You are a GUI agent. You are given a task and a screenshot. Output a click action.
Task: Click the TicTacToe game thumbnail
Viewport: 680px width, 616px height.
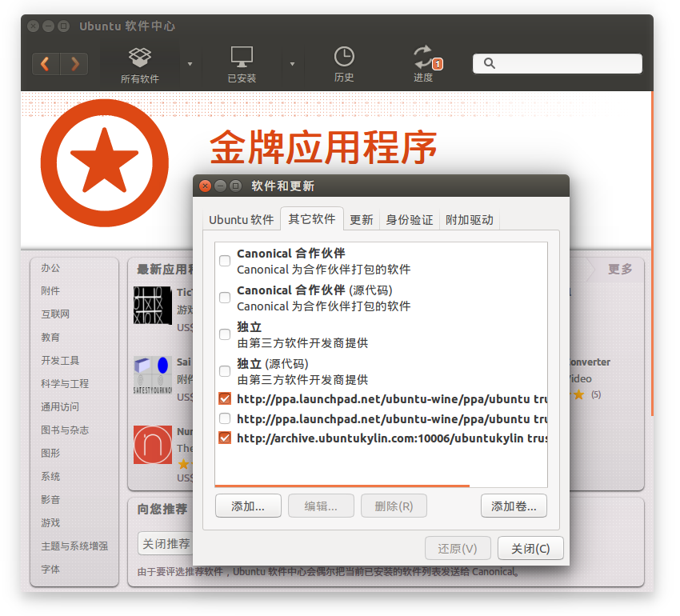click(x=153, y=305)
